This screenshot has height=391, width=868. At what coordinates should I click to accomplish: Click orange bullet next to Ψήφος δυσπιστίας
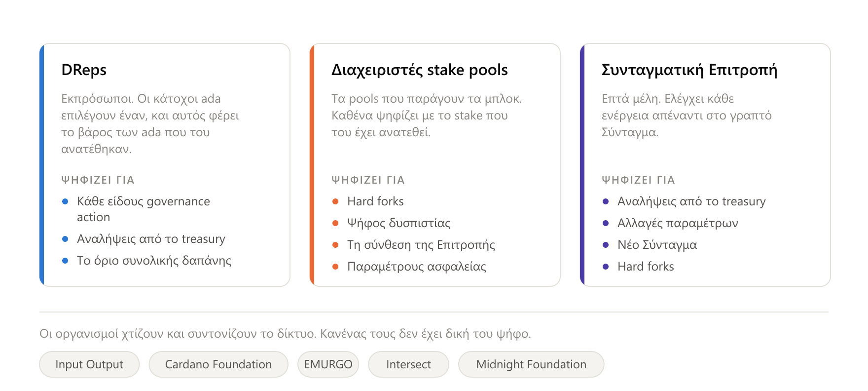[335, 223]
